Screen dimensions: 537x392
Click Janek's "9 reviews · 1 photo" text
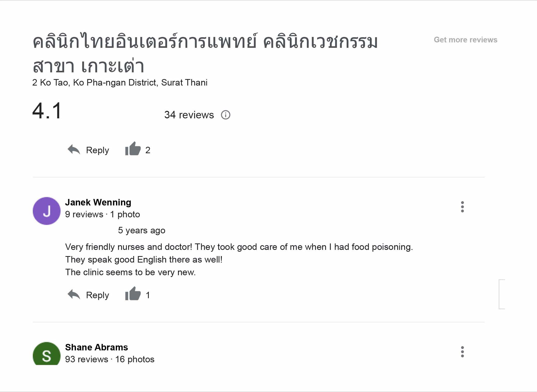coord(102,214)
